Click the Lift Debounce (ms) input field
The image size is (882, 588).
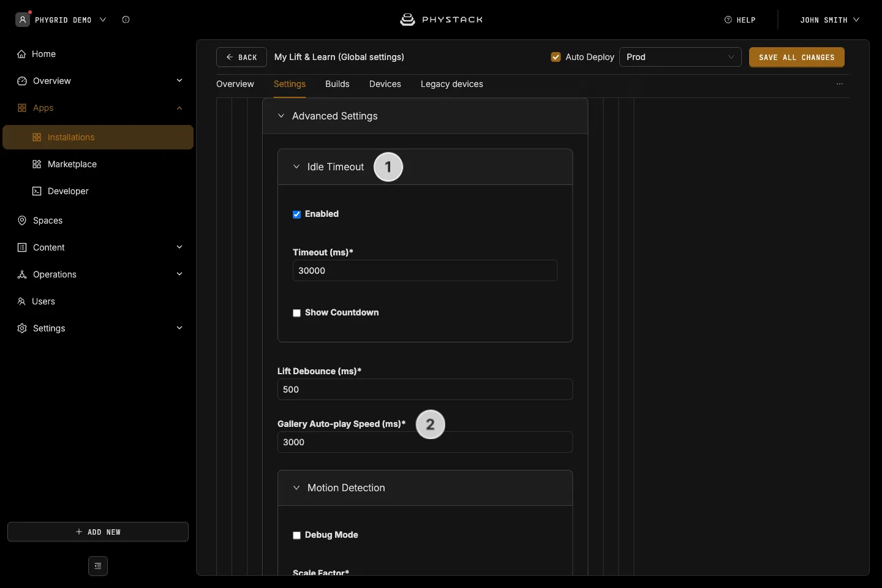tap(425, 390)
